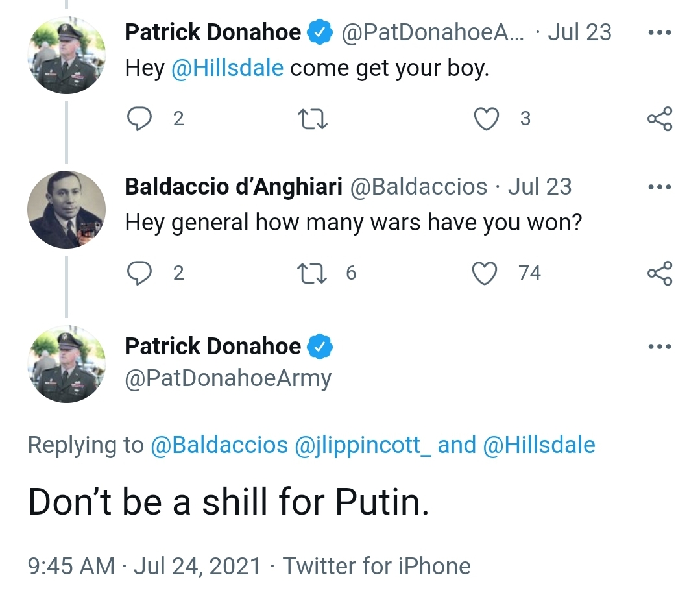Open the Twitter for iPhone source label
Viewport: 700px width, 597px height.
coord(377,567)
